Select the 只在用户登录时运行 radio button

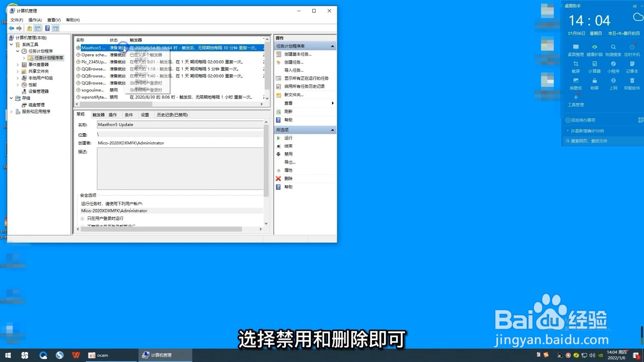point(83,218)
